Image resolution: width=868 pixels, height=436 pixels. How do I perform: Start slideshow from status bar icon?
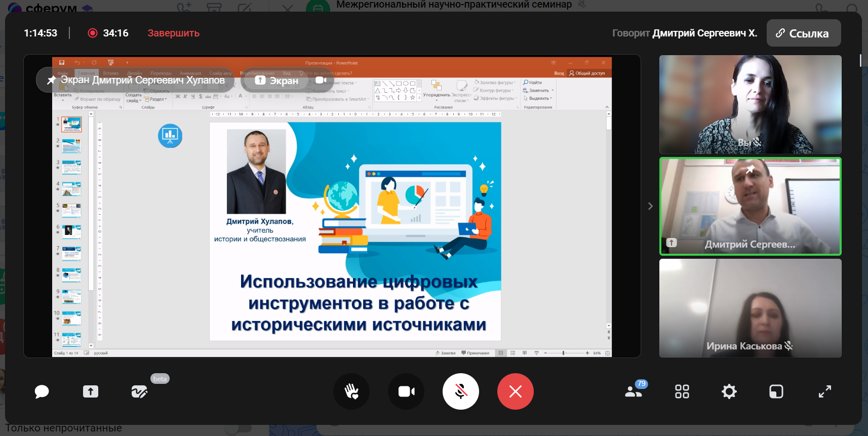tap(536, 353)
